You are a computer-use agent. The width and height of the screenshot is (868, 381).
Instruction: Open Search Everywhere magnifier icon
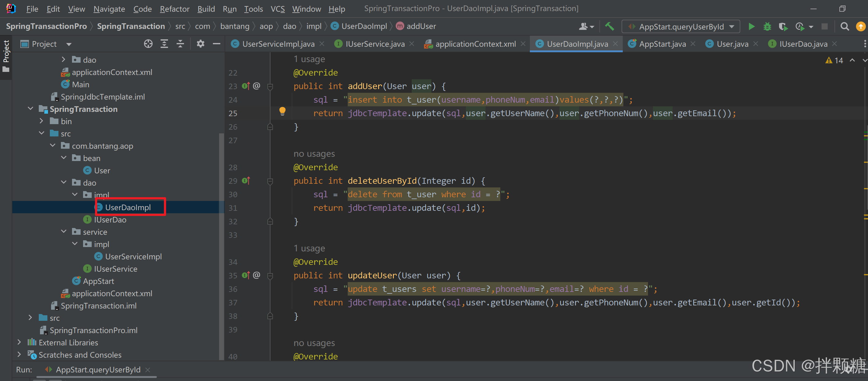(844, 27)
